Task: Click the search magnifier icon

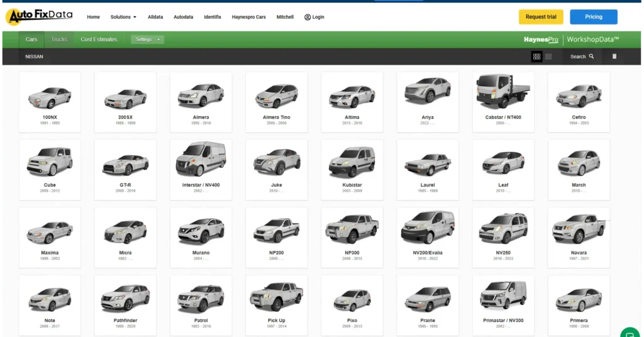Action: 591,56
